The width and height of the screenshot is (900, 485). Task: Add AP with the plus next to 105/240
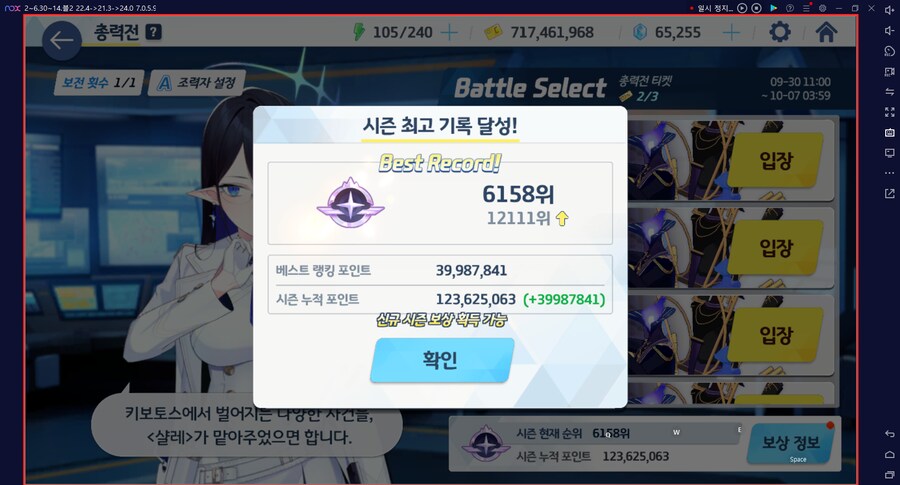pos(449,33)
